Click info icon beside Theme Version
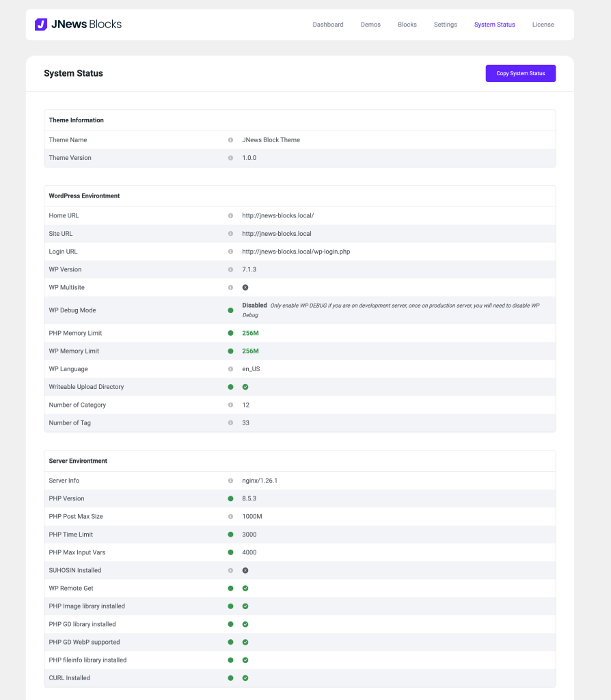This screenshot has height=700, width=611. [230, 158]
